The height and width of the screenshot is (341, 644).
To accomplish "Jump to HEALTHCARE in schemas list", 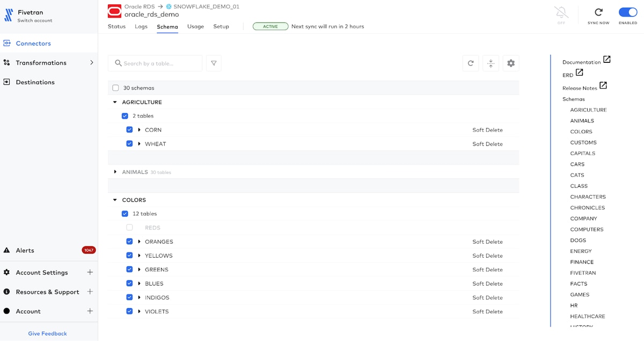I will point(588,316).
